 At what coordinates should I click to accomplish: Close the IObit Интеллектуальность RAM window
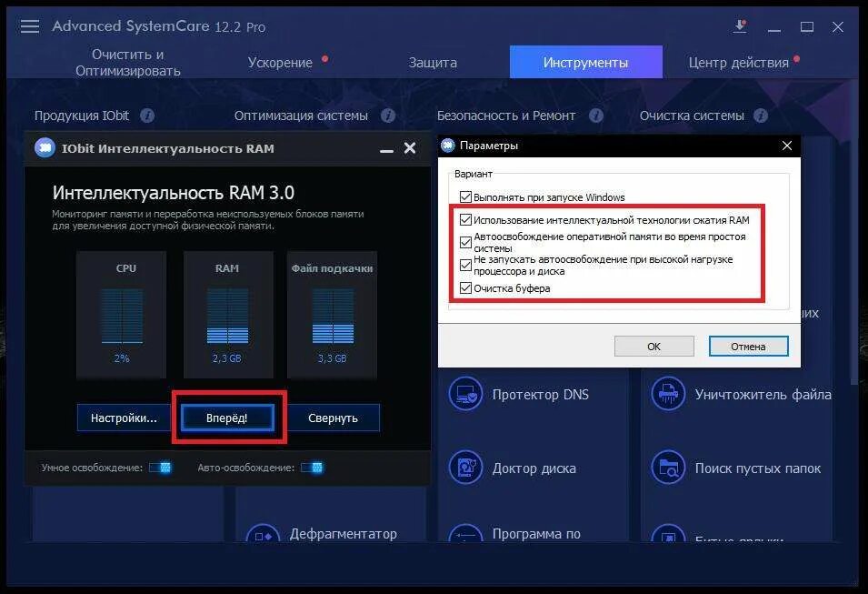(x=410, y=148)
